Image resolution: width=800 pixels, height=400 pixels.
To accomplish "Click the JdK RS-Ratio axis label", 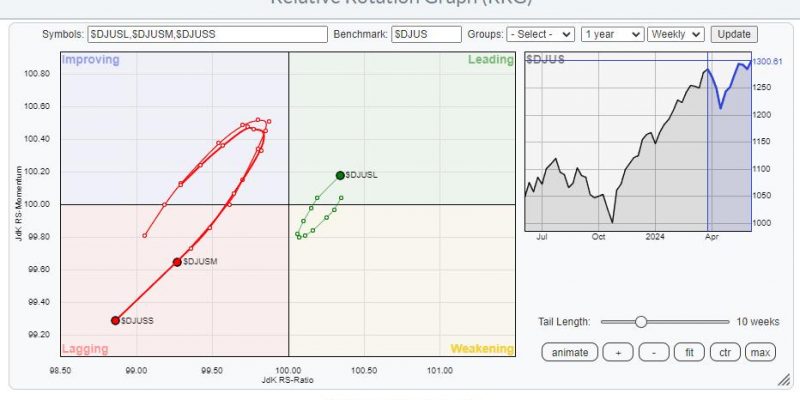I will 287,380.
